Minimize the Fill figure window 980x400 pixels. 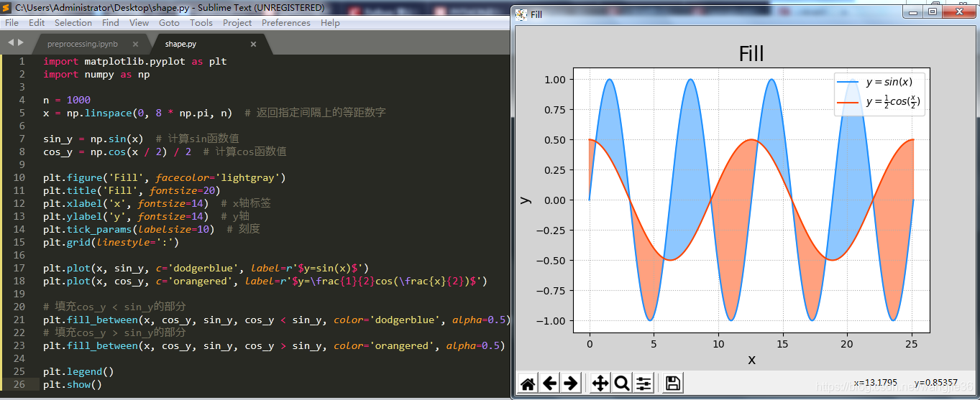pyautogui.click(x=914, y=13)
